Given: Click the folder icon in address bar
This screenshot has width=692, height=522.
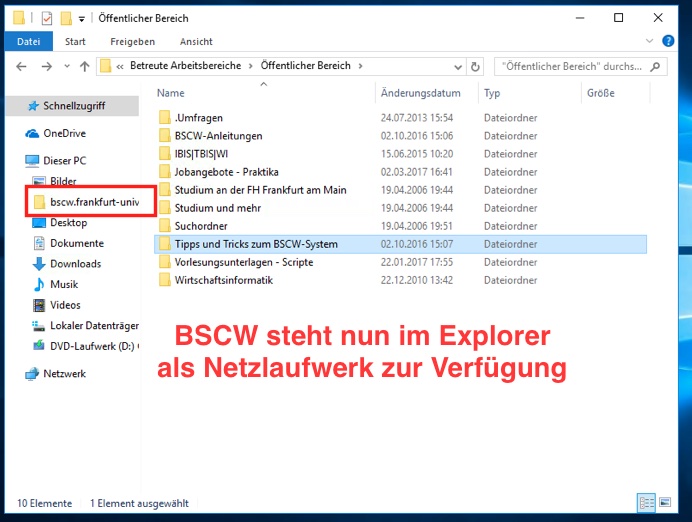Looking at the screenshot, I should point(106,66).
